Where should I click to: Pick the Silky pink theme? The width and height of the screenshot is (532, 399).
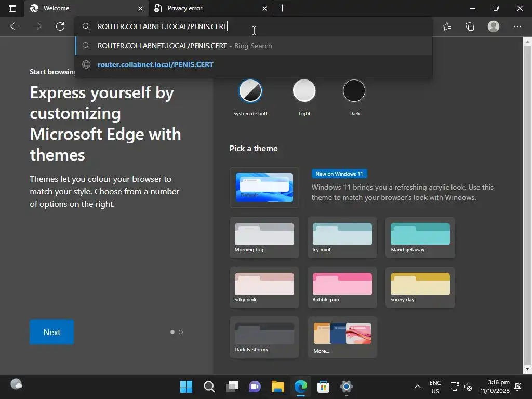(264, 287)
